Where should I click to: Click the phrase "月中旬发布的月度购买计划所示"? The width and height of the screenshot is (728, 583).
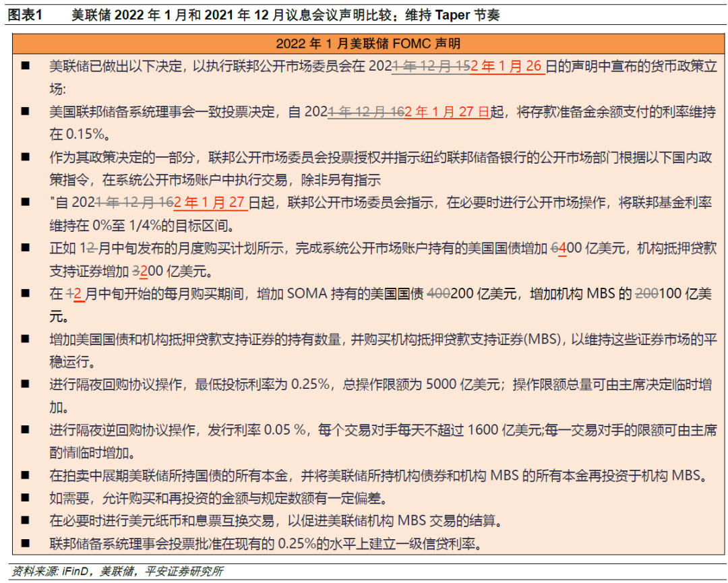tap(191, 248)
